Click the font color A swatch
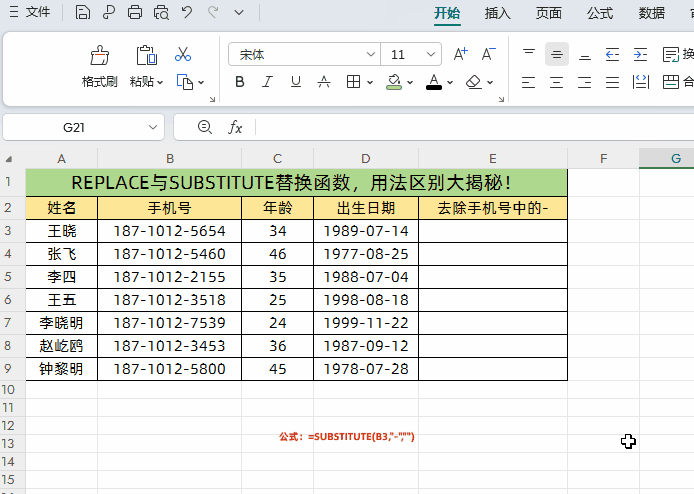The width and height of the screenshot is (694, 494). coord(434,82)
